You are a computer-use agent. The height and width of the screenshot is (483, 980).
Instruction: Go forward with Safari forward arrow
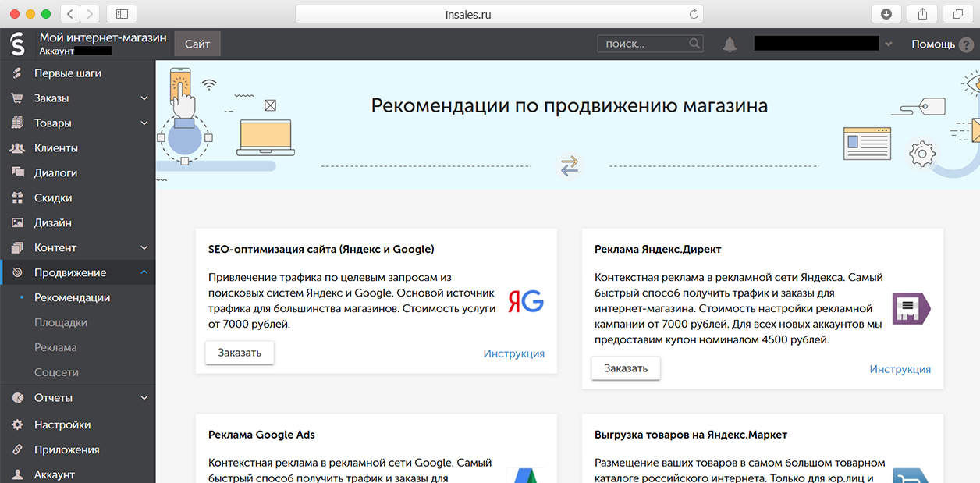90,14
